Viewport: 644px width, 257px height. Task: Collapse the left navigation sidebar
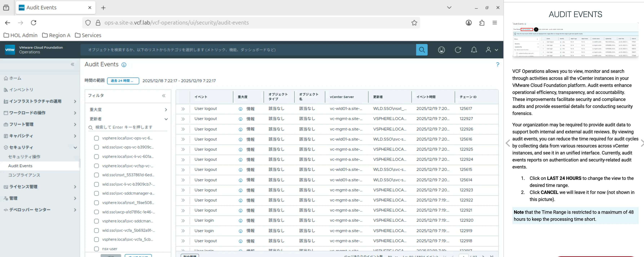pyautogui.click(x=72, y=64)
